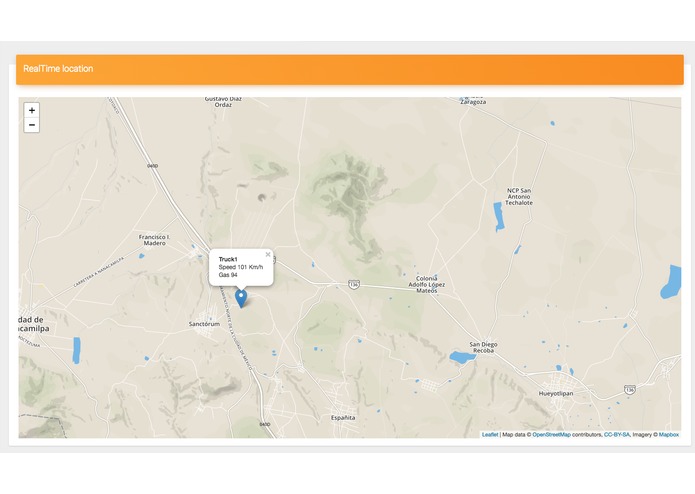Click the Hueyotlipan town label
The height and width of the screenshot is (494, 695).
tap(556, 393)
